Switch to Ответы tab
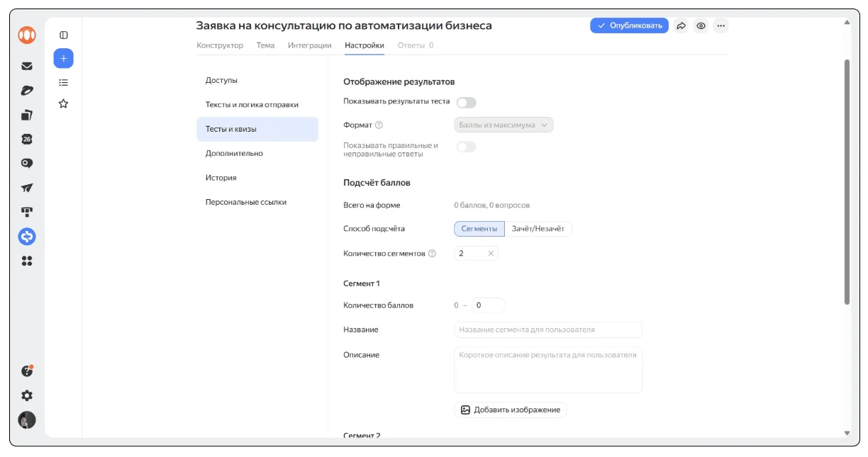The image size is (868, 457). (x=416, y=45)
